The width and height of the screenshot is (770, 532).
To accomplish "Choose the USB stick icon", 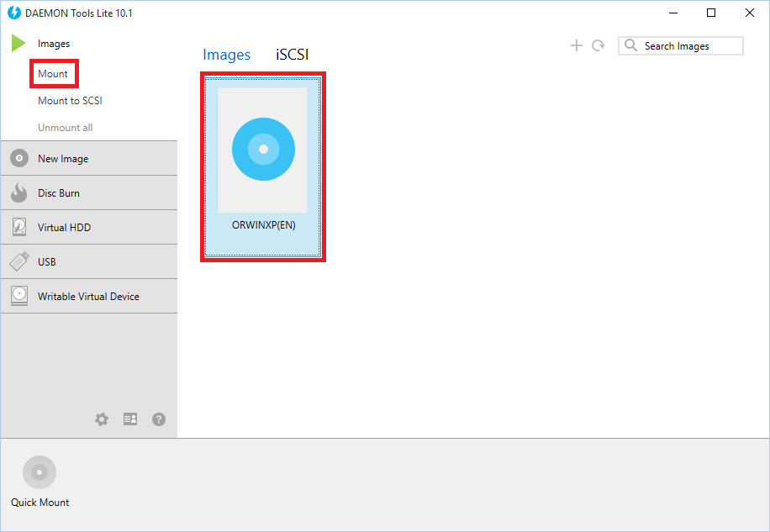I will 19,261.
